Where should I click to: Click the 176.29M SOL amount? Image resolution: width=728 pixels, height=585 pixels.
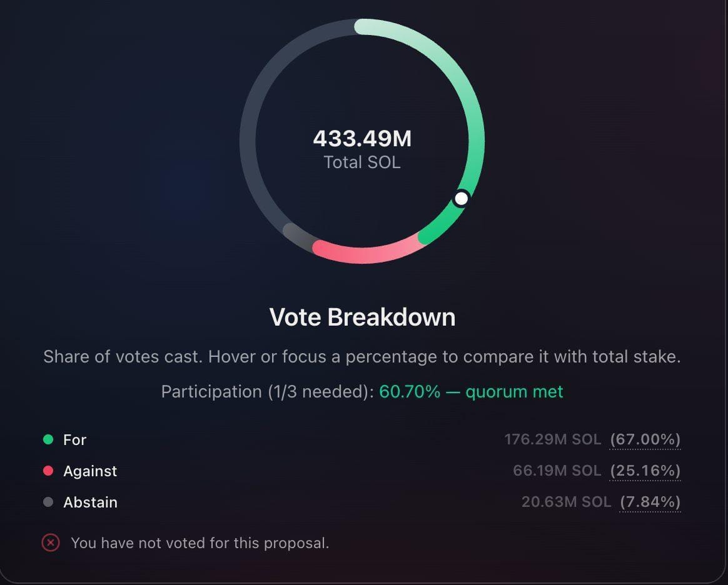click(x=552, y=439)
